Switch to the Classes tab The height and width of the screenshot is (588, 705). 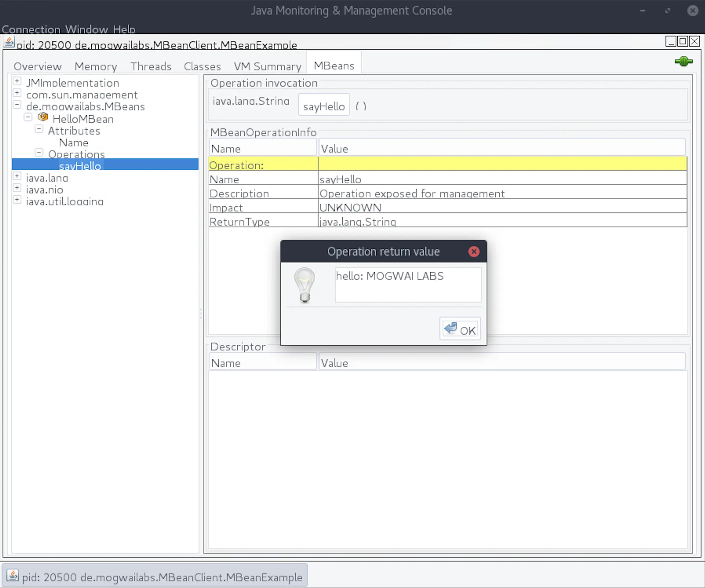click(x=202, y=66)
